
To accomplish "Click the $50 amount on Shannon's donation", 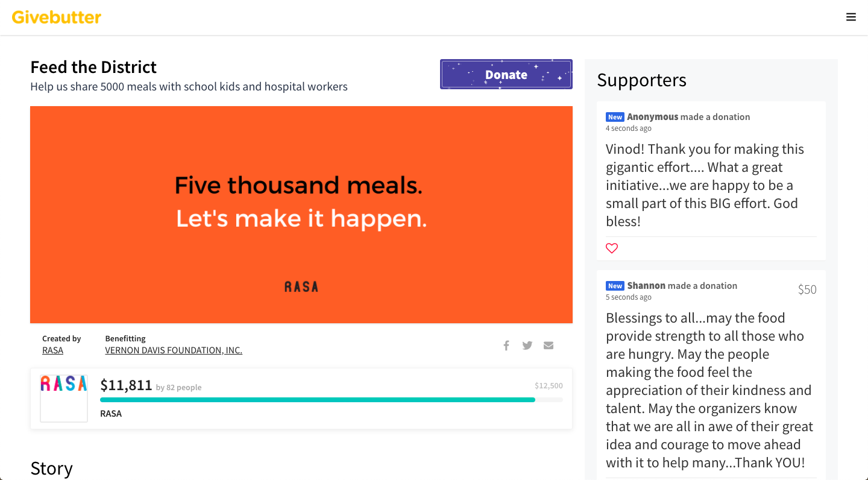I will [807, 289].
